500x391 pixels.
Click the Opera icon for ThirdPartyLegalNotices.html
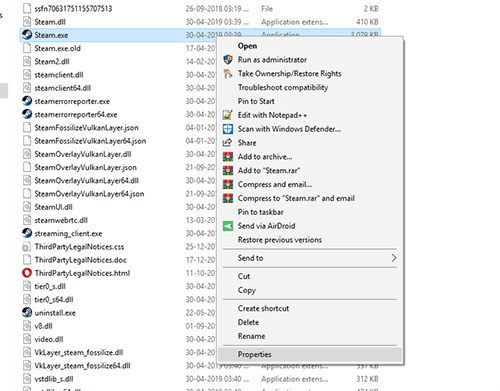pos(27,273)
